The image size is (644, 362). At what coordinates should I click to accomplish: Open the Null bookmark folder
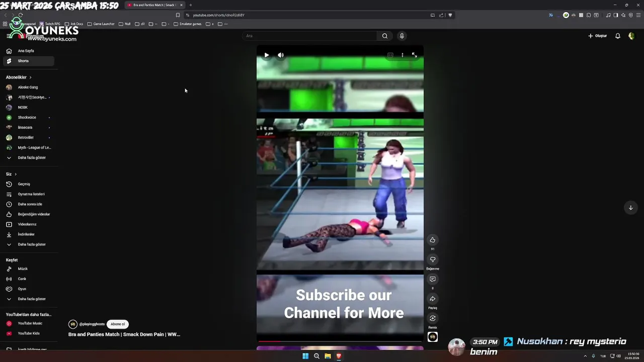click(x=124, y=24)
